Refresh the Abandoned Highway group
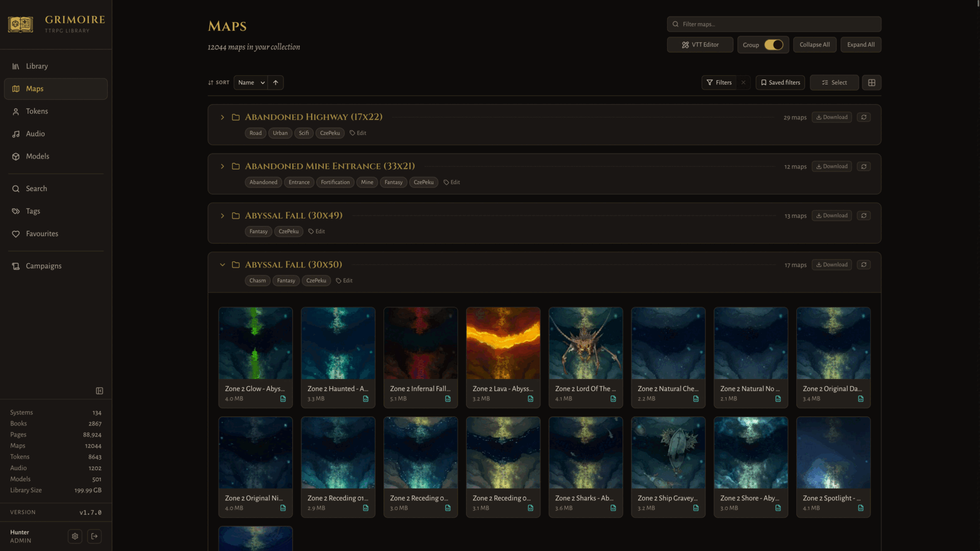The height and width of the screenshot is (551, 980). click(x=864, y=117)
